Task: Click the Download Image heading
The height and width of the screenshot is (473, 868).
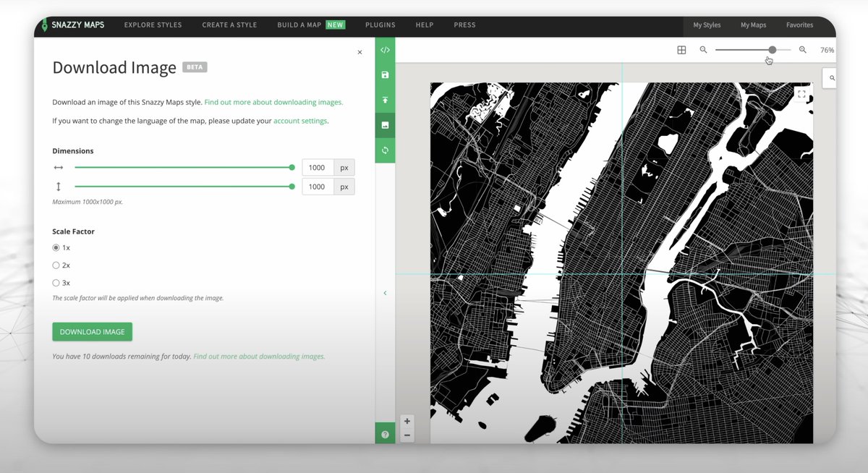Action: (114, 68)
